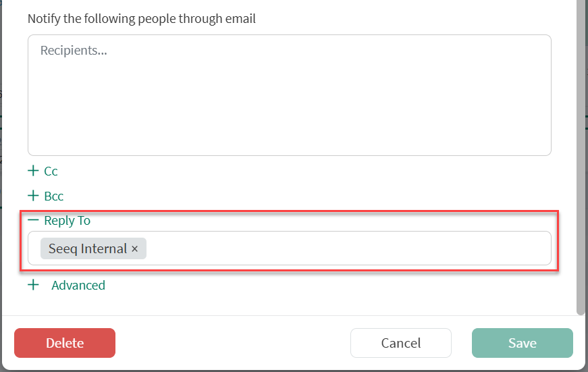Expand the Bcc section by its label
Viewport: 588px width, 372px height.
[54, 196]
